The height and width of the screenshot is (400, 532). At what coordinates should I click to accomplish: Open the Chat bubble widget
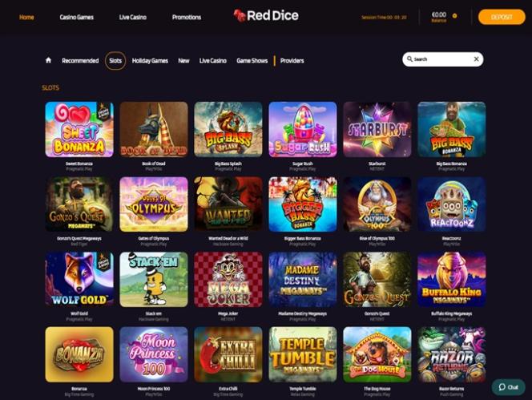click(x=508, y=387)
